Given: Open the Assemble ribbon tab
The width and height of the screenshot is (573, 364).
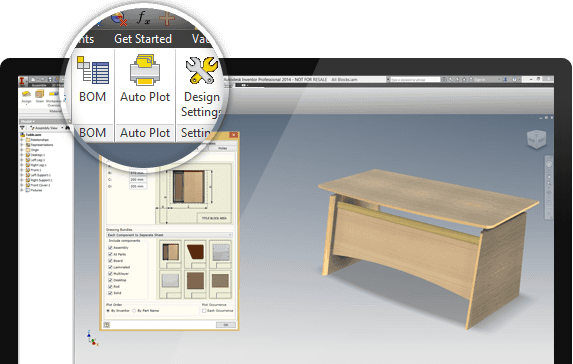Looking at the screenshot, I should pyautogui.click(x=39, y=85).
